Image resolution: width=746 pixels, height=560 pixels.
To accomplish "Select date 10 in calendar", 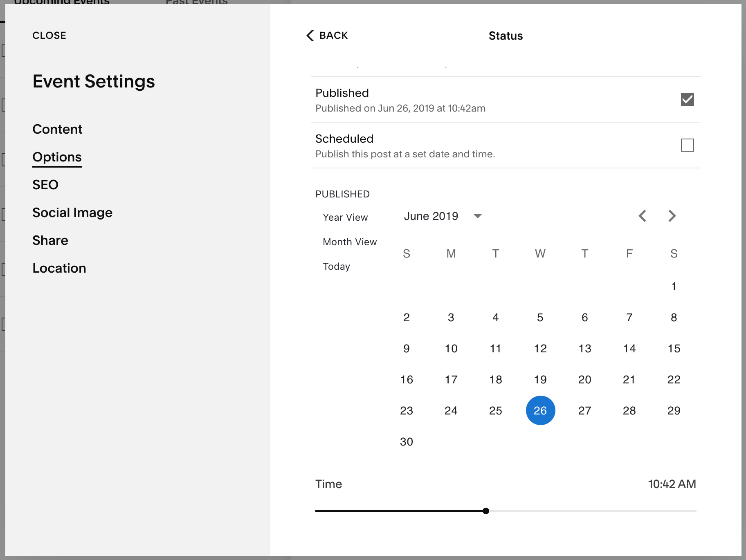I will [451, 348].
